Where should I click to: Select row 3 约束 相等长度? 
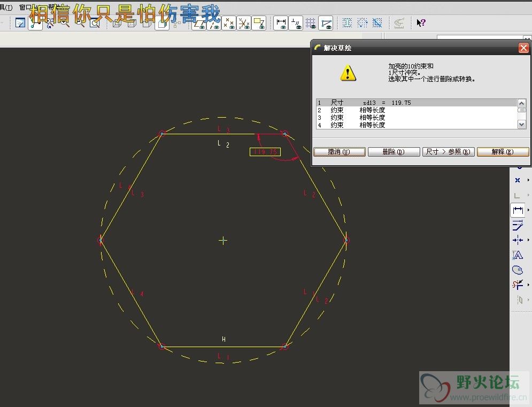point(417,118)
